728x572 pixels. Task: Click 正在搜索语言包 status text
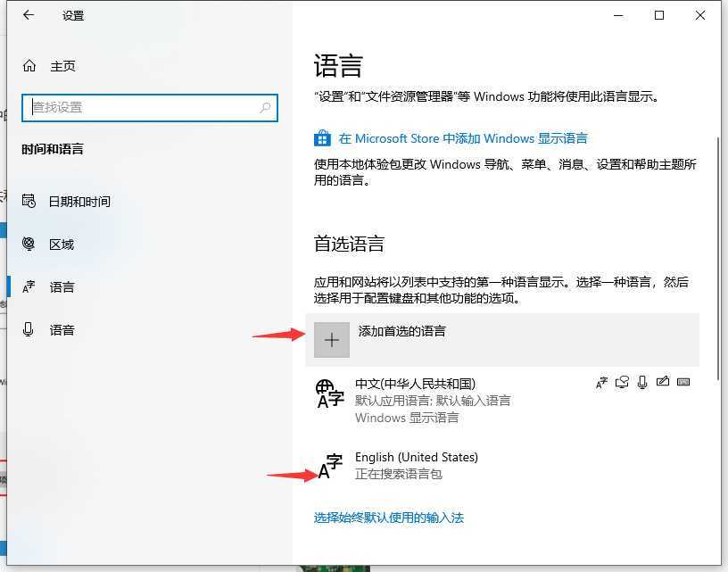(x=399, y=474)
